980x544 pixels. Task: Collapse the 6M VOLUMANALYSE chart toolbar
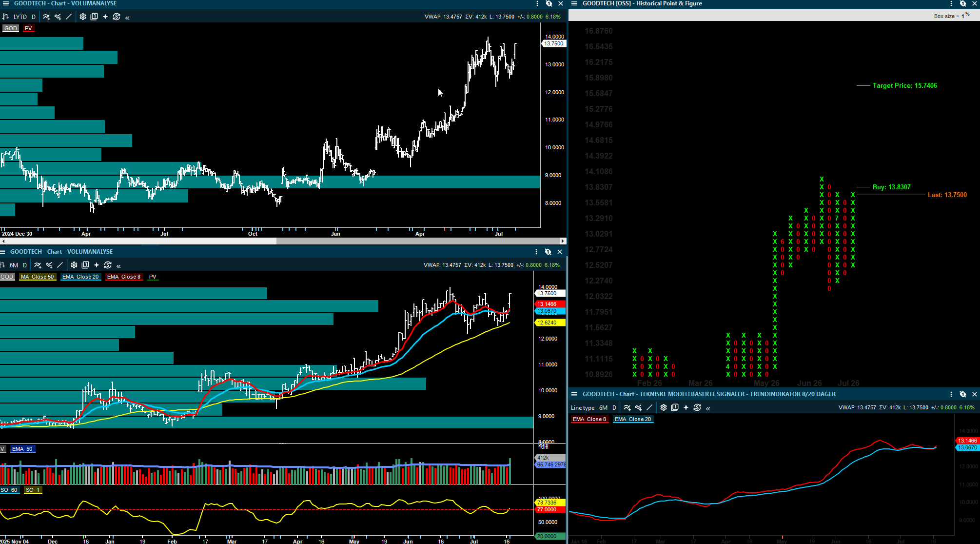(x=118, y=266)
